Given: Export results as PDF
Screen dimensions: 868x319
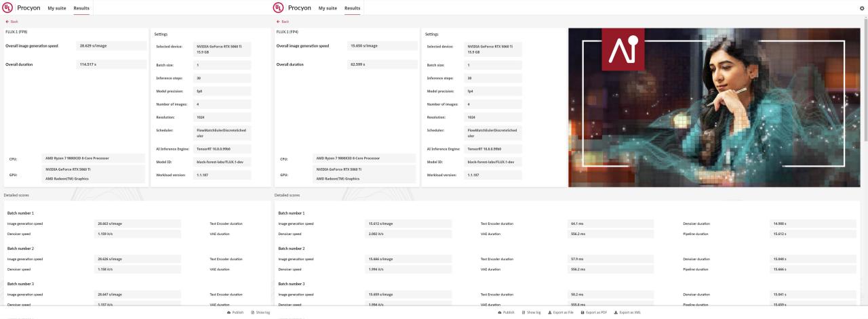Looking at the screenshot, I should click(x=593, y=312).
